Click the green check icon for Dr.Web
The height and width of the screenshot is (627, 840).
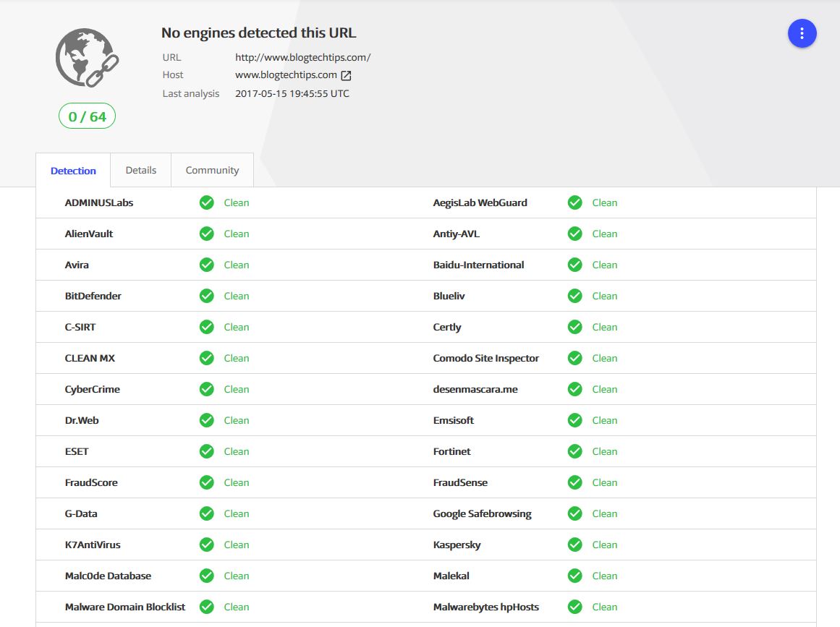(207, 420)
